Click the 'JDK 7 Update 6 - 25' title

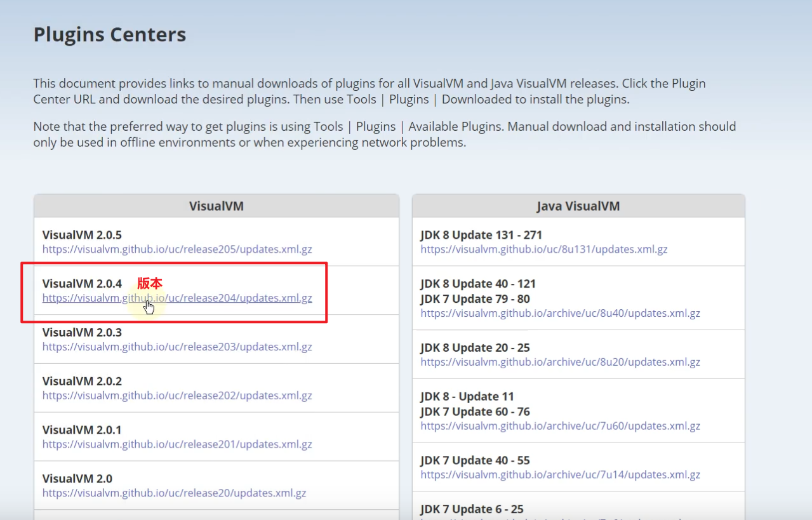point(472,509)
